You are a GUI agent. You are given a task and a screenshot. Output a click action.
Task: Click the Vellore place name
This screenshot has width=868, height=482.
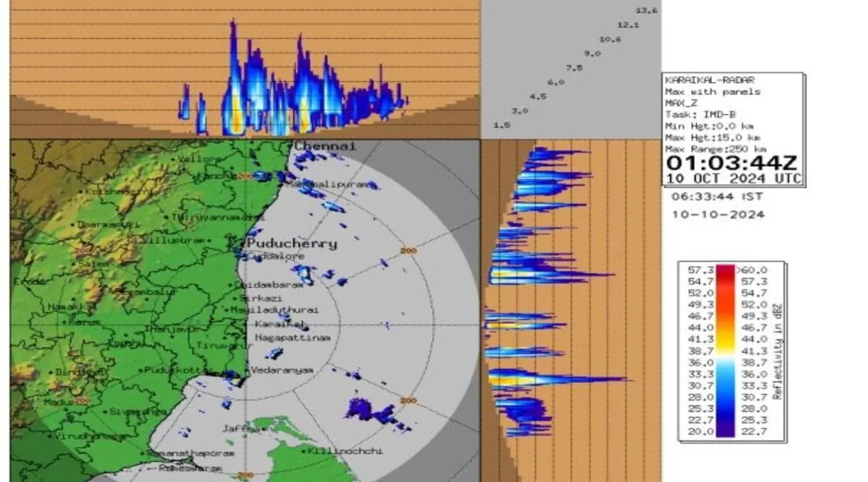(x=201, y=159)
